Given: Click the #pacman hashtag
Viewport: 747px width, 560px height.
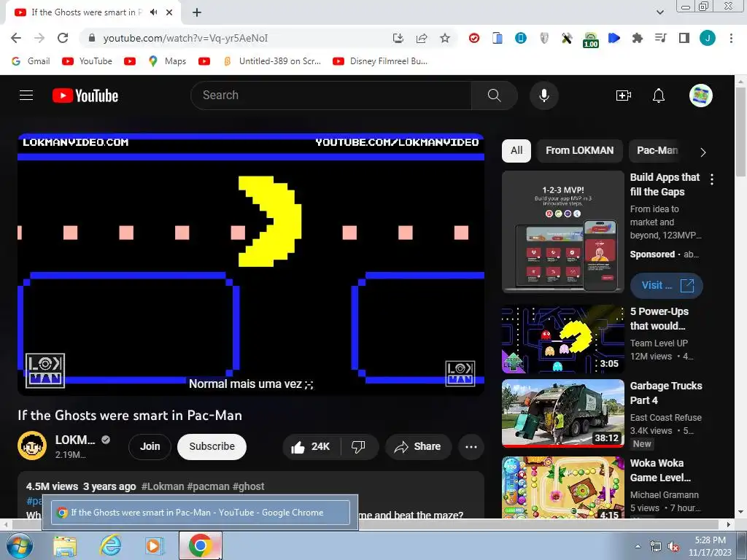Looking at the screenshot, I should pyautogui.click(x=208, y=486).
